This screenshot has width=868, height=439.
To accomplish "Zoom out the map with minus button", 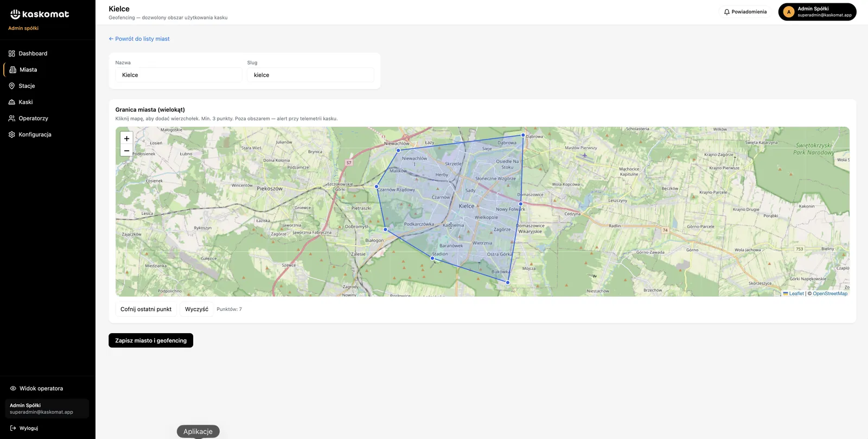I will coord(126,151).
